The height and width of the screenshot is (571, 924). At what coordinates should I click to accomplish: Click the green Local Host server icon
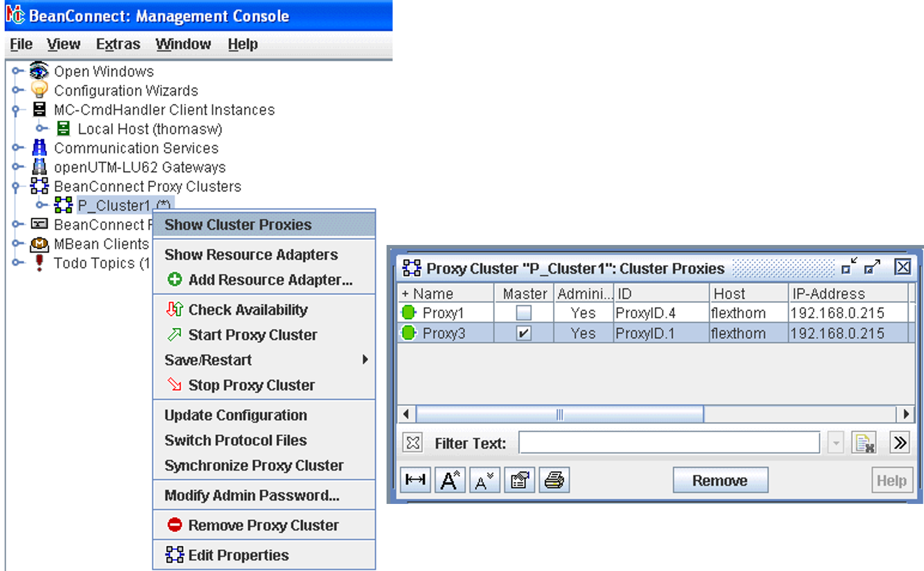point(63,128)
